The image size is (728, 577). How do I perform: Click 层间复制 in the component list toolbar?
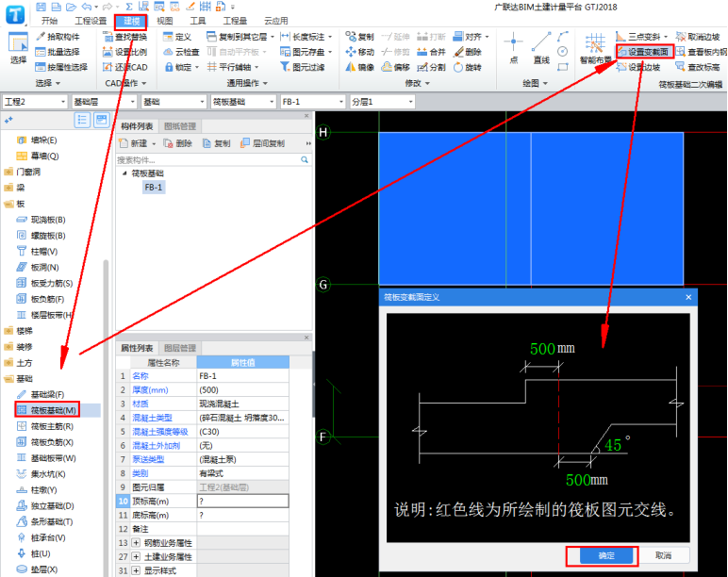point(263,143)
